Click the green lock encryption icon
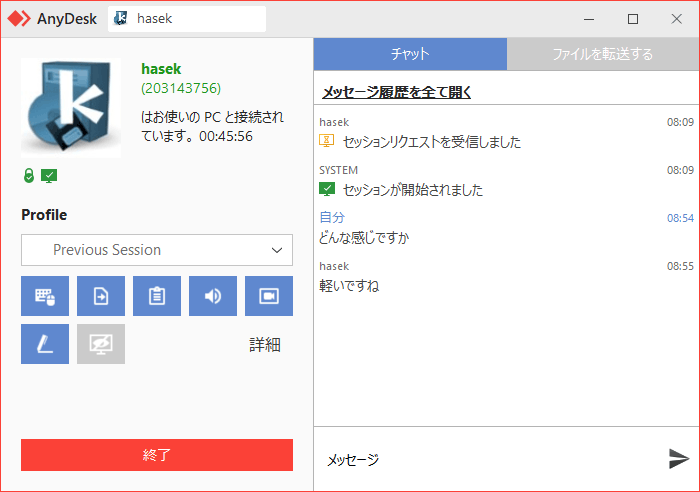The width and height of the screenshot is (700, 492). pos(29,176)
